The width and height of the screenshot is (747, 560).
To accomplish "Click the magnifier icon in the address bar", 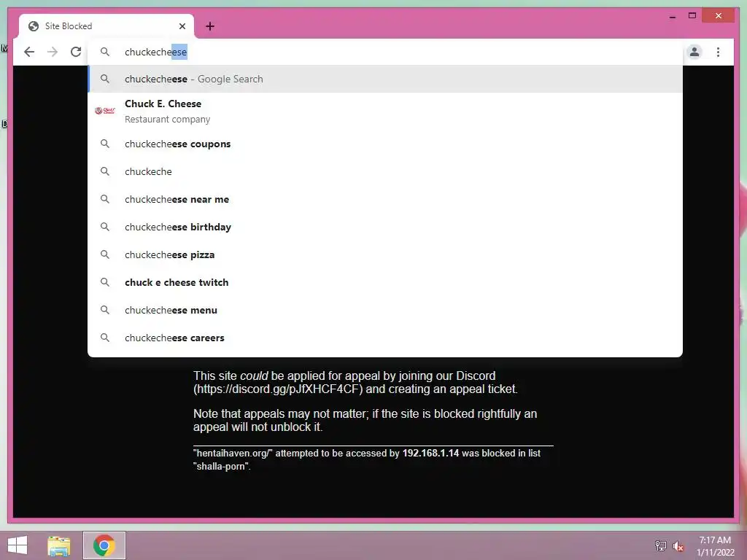I will tap(105, 52).
